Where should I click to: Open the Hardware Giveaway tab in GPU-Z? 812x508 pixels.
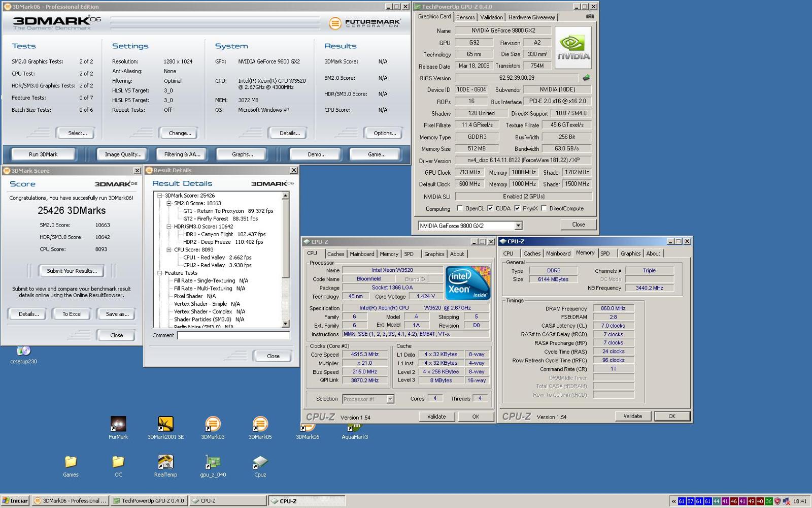click(531, 17)
